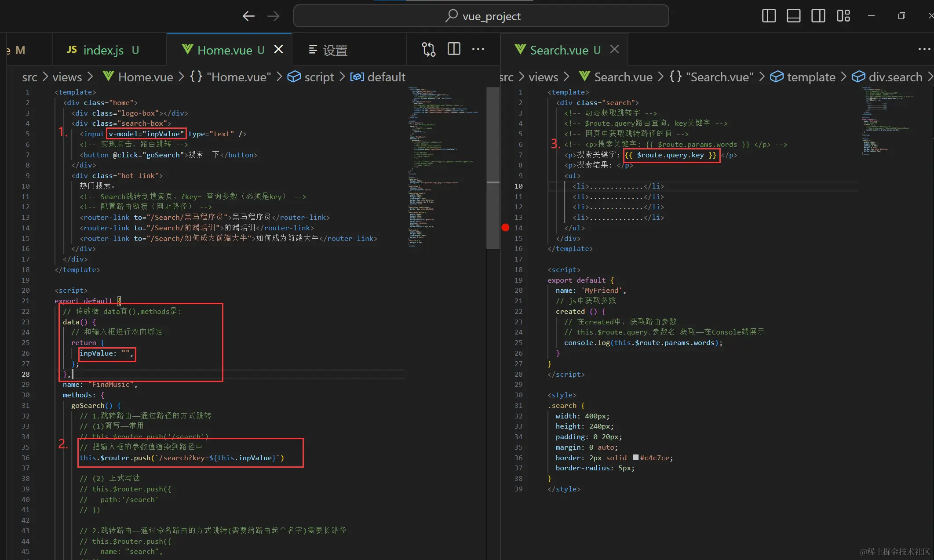Toggle primary side bar layout icon

[769, 16]
